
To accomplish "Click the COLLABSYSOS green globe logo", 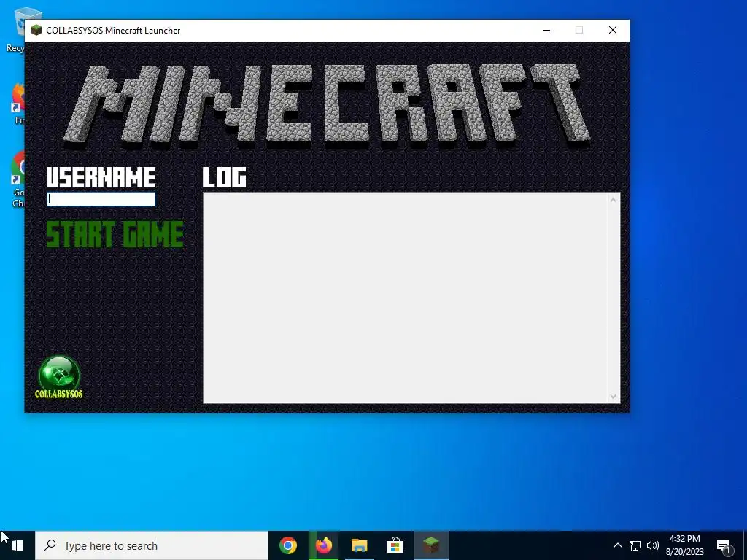I will pos(59,377).
